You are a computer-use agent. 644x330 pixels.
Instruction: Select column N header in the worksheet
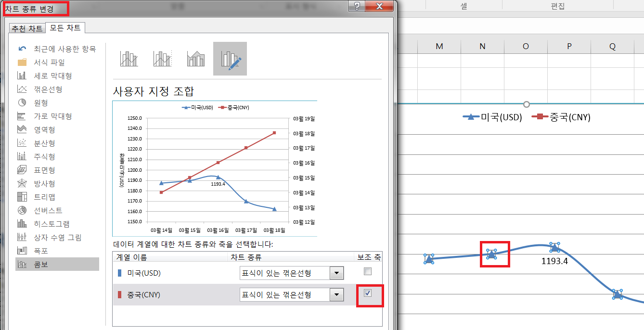482,46
